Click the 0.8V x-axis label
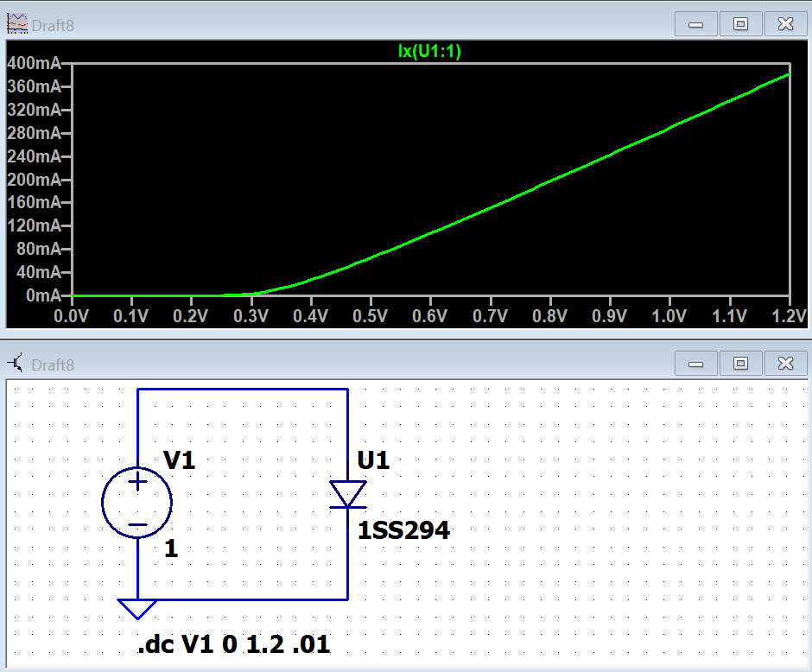 click(x=550, y=316)
